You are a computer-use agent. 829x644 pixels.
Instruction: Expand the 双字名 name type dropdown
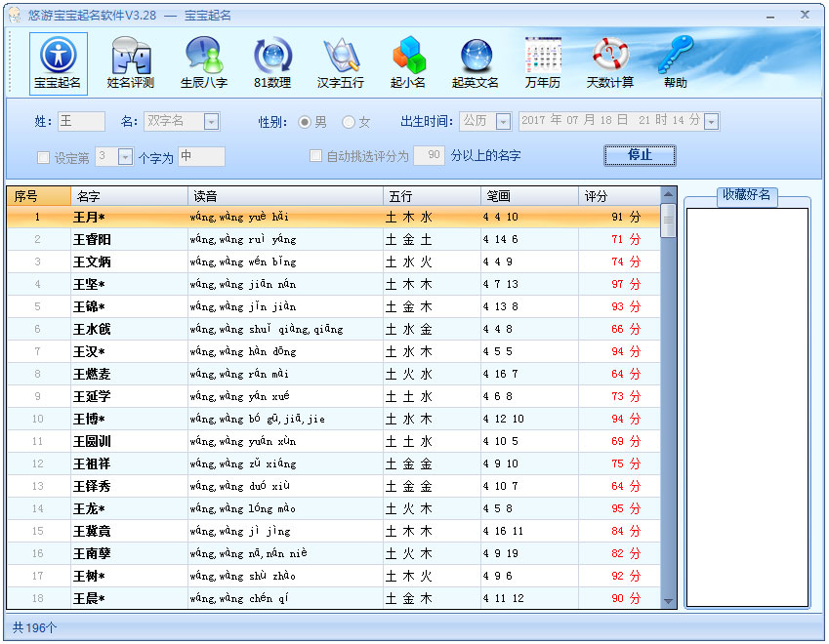click(x=211, y=122)
